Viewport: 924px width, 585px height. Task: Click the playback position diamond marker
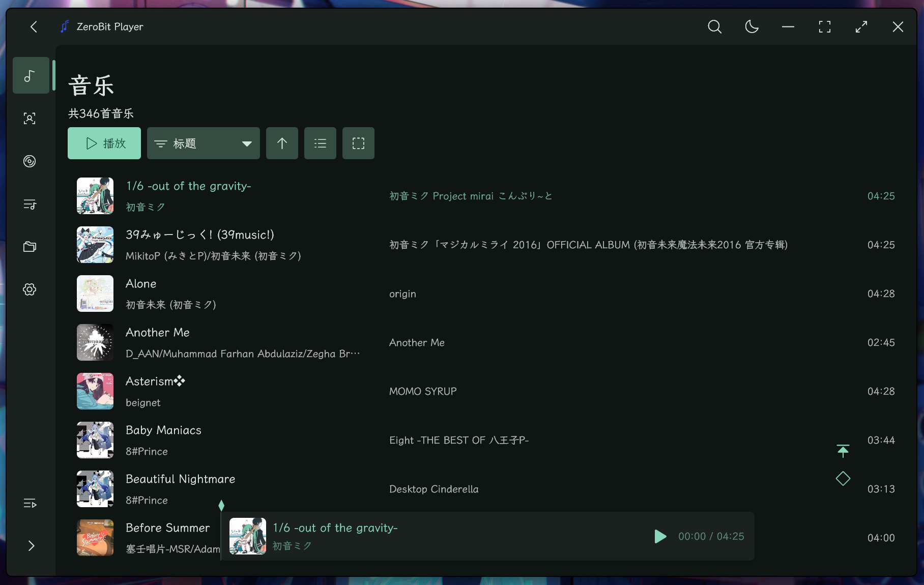[x=221, y=506]
